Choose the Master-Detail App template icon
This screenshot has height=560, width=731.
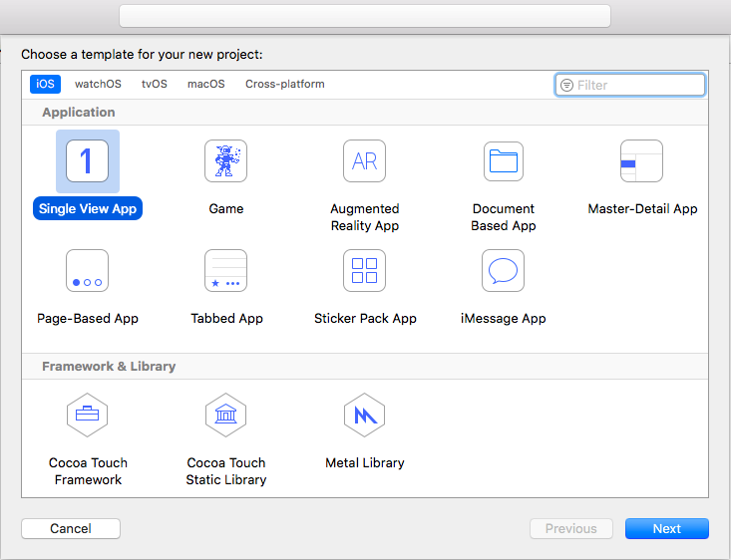[x=642, y=161]
